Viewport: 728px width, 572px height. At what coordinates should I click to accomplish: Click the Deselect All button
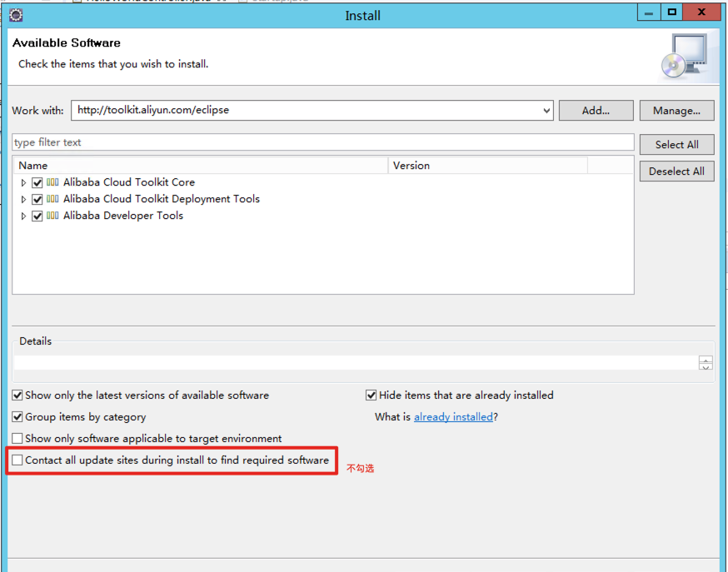pos(676,172)
